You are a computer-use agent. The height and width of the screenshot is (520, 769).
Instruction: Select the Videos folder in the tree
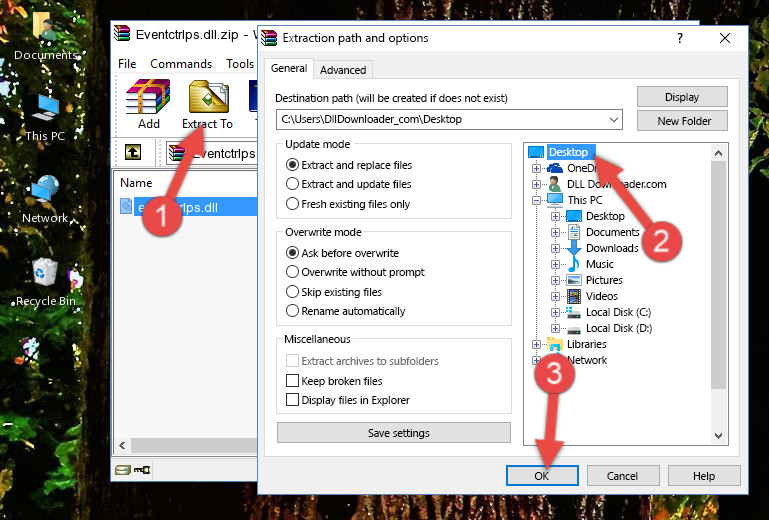point(601,296)
